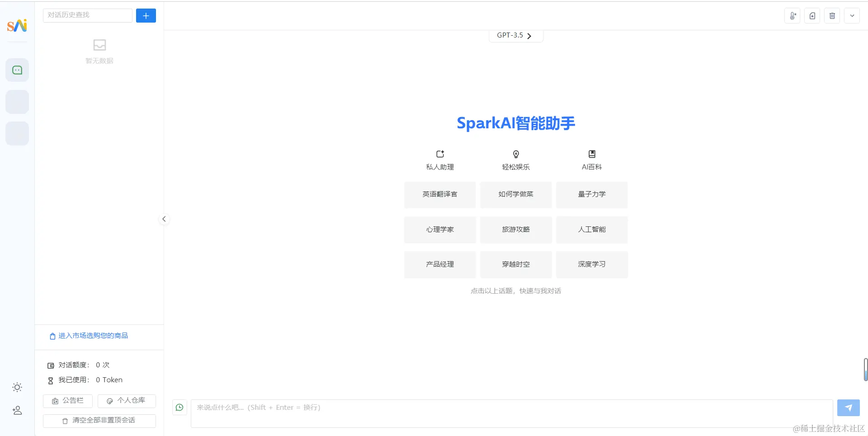This screenshot has width=868, height=436.
Task: Click the SparkAI智能助手 heading
Action: point(516,123)
